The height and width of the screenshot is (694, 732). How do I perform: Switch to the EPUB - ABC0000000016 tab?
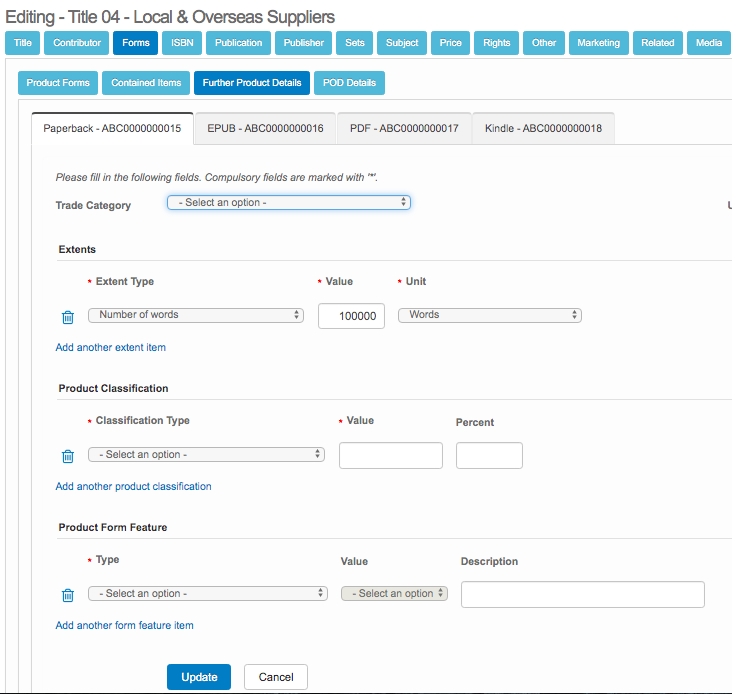click(265, 129)
